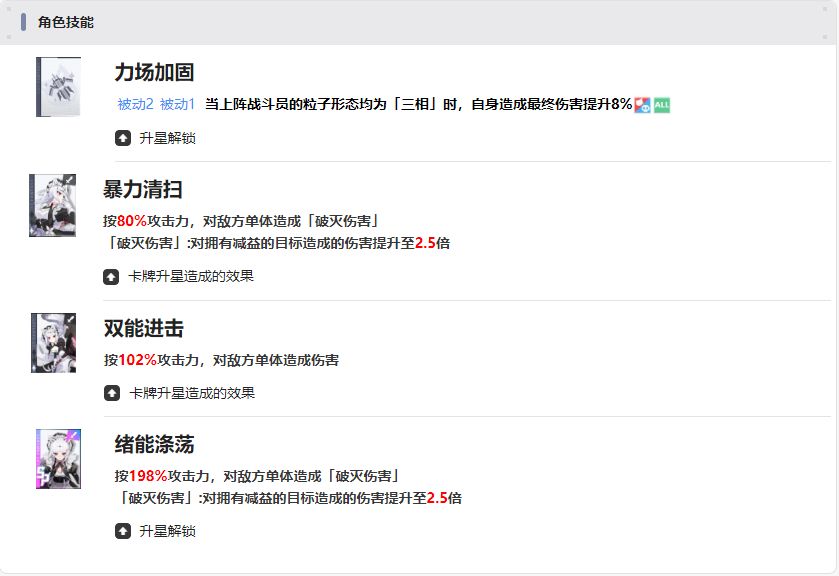
Task: Select the 暴力清扫 skill title
Action: [143, 190]
